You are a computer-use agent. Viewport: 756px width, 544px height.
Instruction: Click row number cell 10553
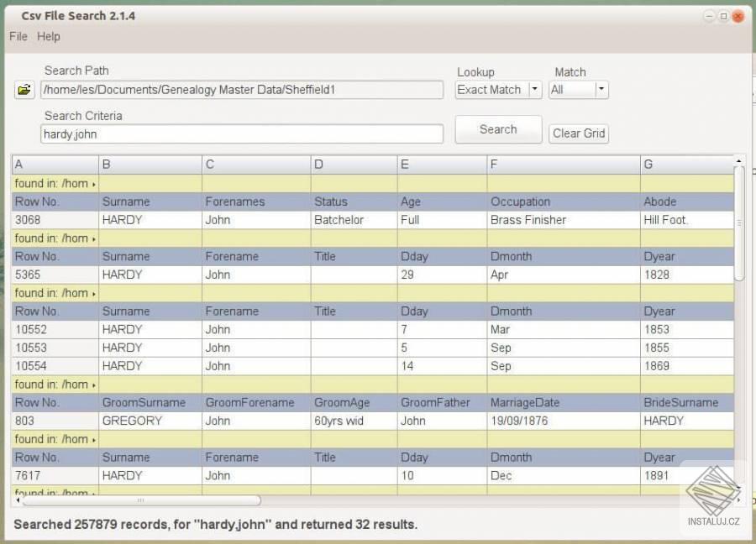[x=55, y=348]
